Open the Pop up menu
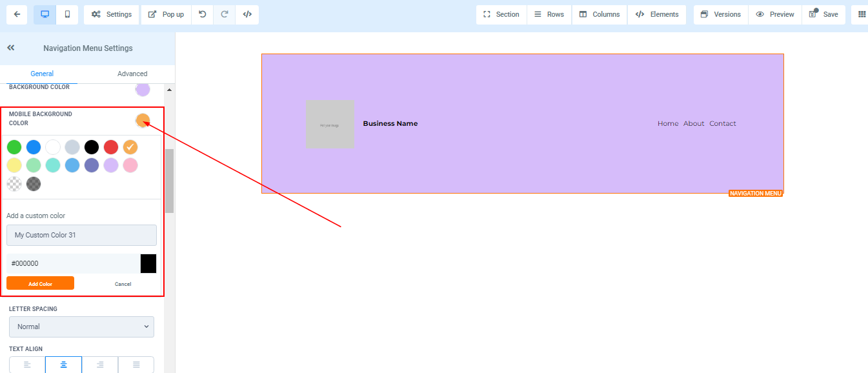This screenshot has width=868, height=373. (x=166, y=14)
